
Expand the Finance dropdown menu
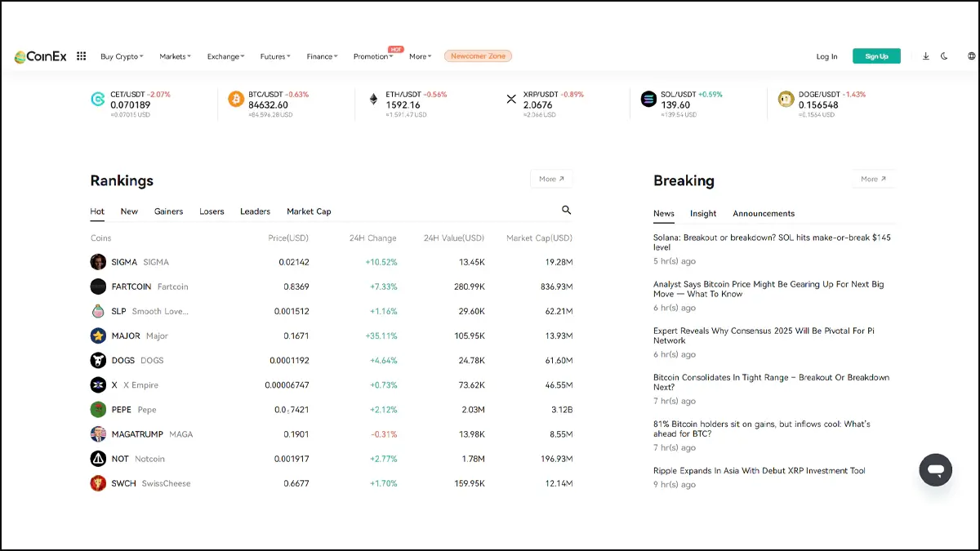click(323, 56)
